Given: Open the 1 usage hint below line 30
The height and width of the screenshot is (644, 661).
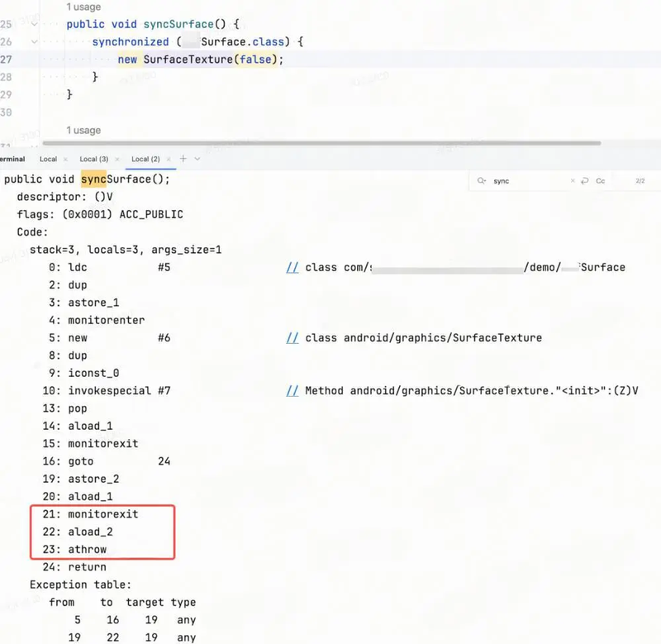Looking at the screenshot, I should [x=83, y=131].
